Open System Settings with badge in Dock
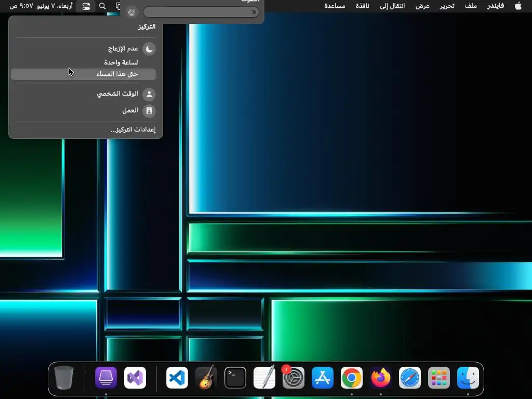The width and height of the screenshot is (532, 399). pos(293,378)
